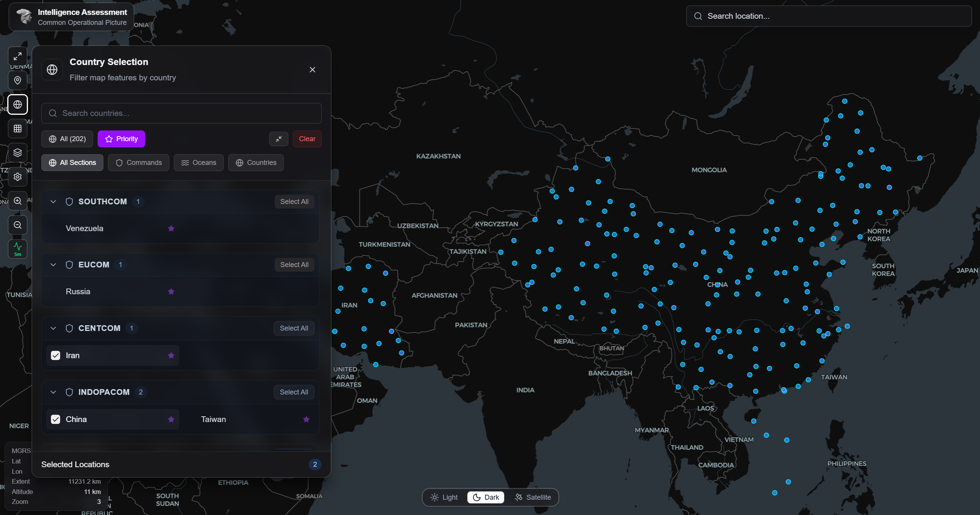Click the TAIWAN map label
The width and height of the screenshot is (980, 515).
[834, 377]
